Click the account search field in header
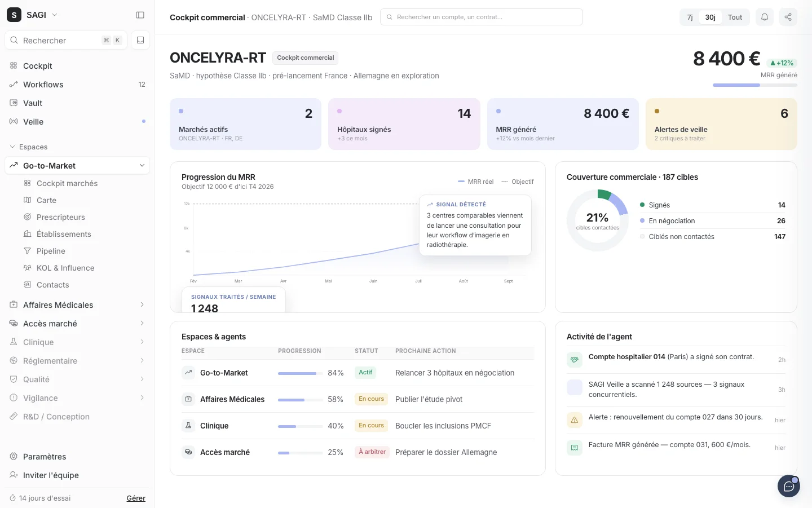 pyautogui.click(x=482, y=17)
